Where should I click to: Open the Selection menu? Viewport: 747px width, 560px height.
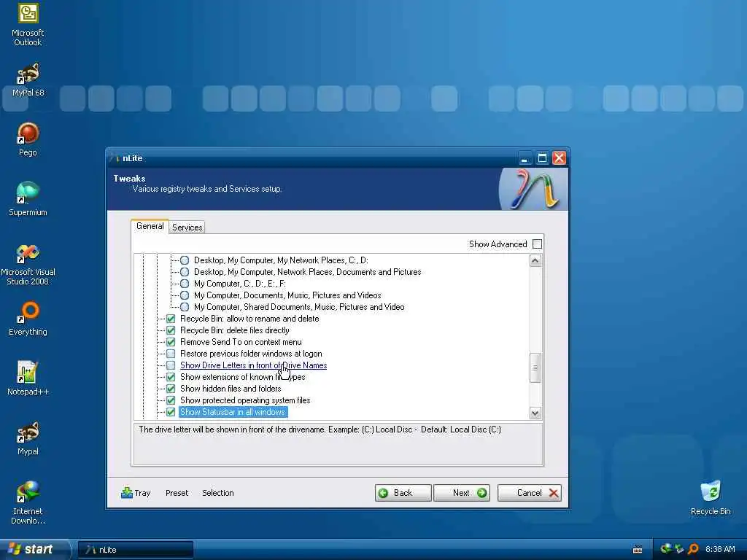tap(217, 493)
